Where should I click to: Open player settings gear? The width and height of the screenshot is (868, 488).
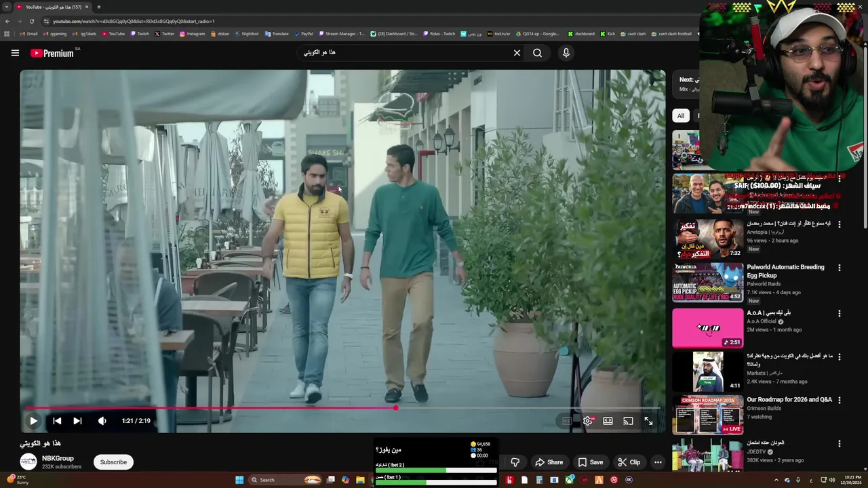[x=587, y=421]
